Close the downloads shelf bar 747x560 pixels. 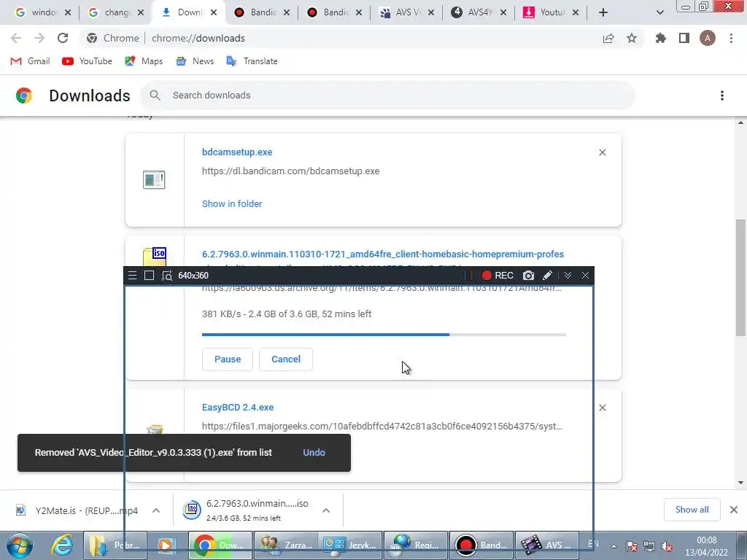tap(734, 510)
